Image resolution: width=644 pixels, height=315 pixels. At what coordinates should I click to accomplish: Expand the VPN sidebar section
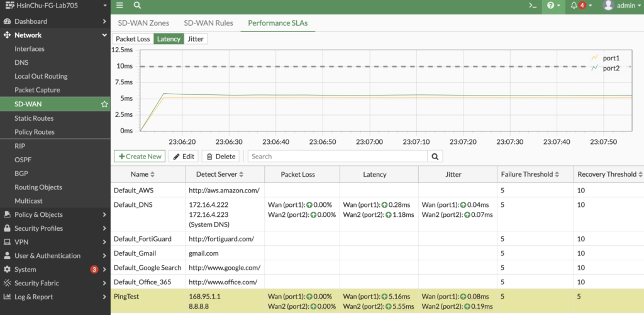click(55, 242)
